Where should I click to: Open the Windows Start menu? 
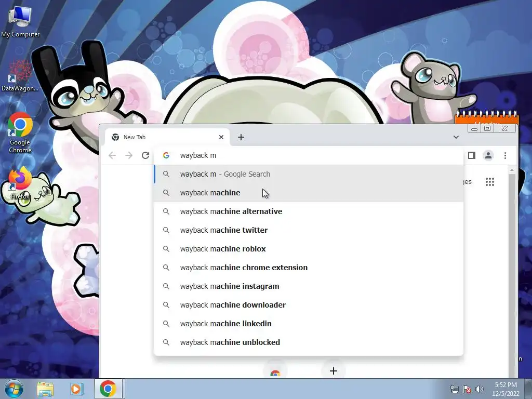tap(13, 389)
